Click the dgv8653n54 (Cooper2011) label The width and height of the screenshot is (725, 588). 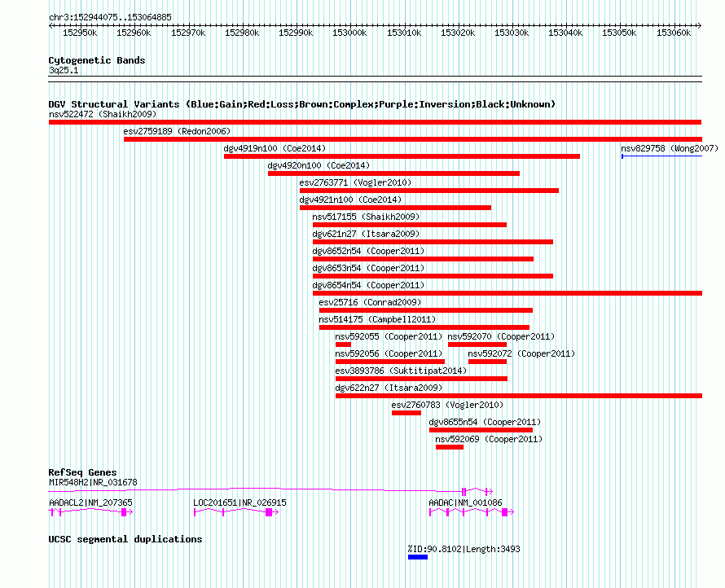368,268
